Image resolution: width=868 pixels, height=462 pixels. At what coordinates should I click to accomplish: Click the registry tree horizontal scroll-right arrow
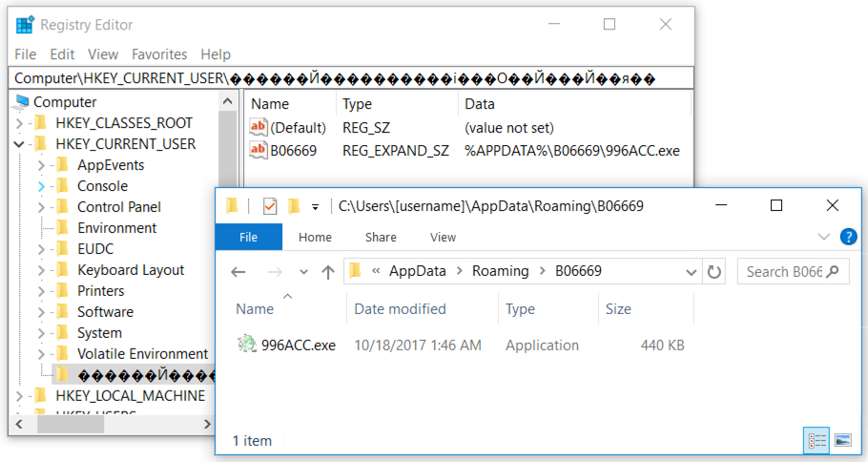coord(207,425)
